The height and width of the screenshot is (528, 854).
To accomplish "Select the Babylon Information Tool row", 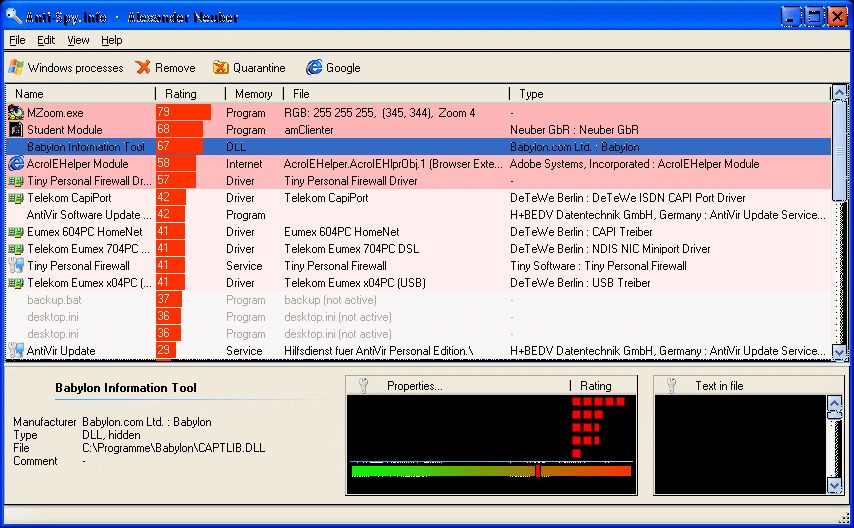I will (x=418, y=147).
